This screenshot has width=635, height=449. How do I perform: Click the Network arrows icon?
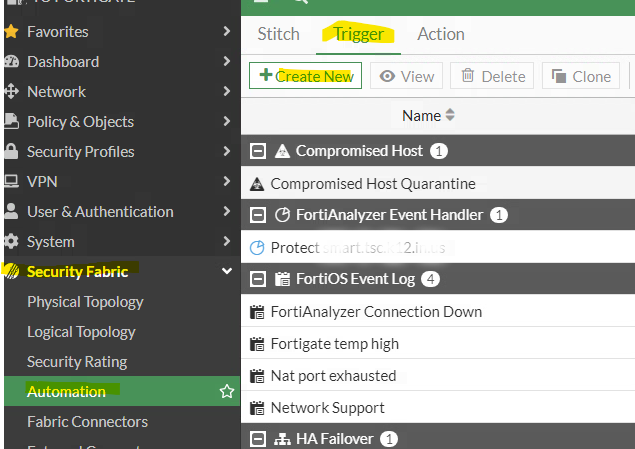tap(11, 92)
